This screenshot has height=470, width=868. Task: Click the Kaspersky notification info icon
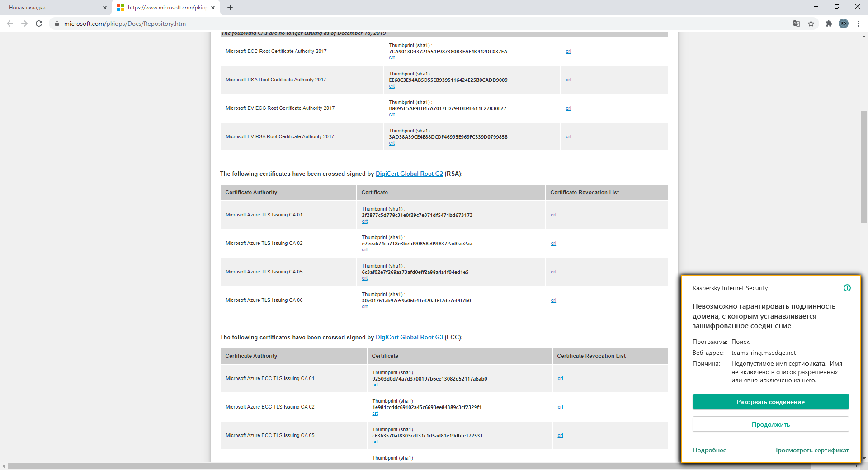[x=847, y=288]
